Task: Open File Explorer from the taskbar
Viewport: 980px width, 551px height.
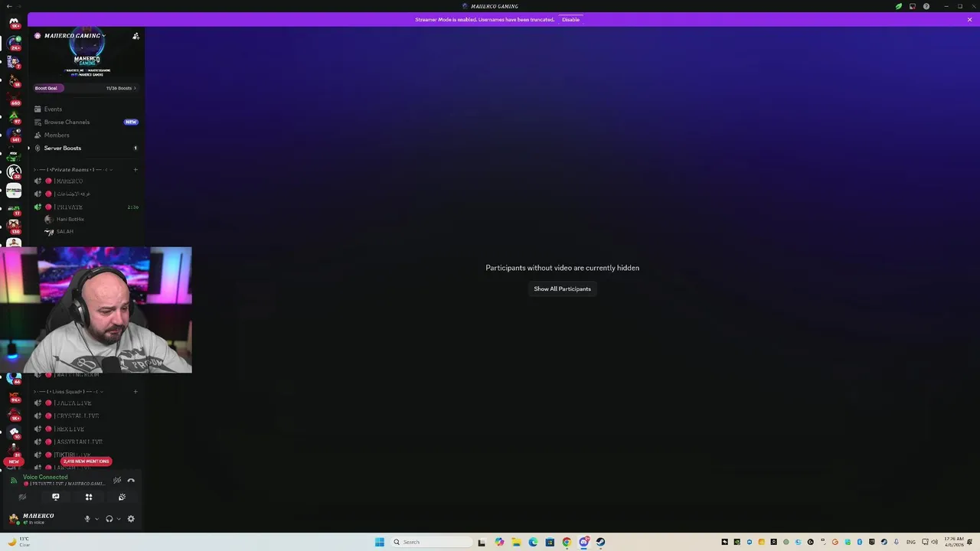Action: click(516, 542)
